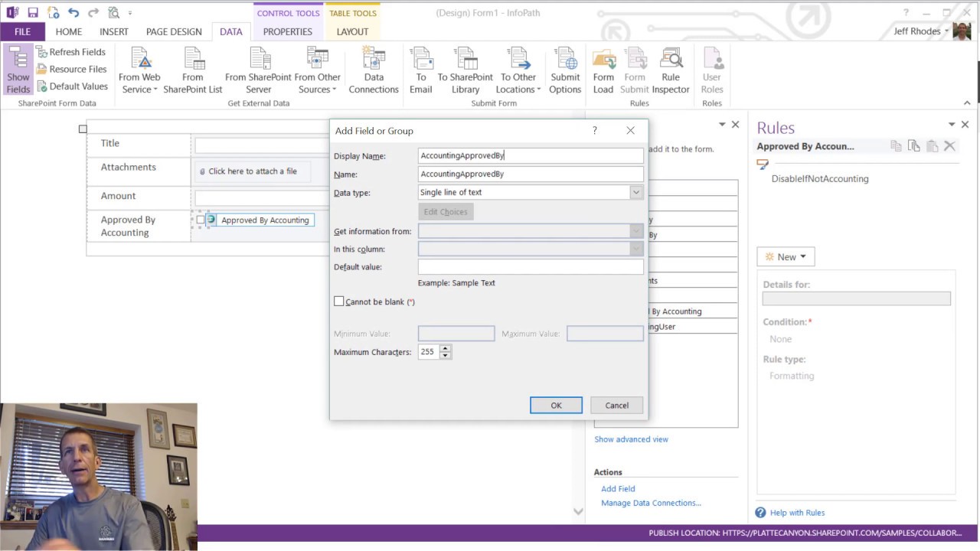Viewport: 980px width, 551px height.
Task: Open the Fields pane options arrow
Action: tap(722, 124)
